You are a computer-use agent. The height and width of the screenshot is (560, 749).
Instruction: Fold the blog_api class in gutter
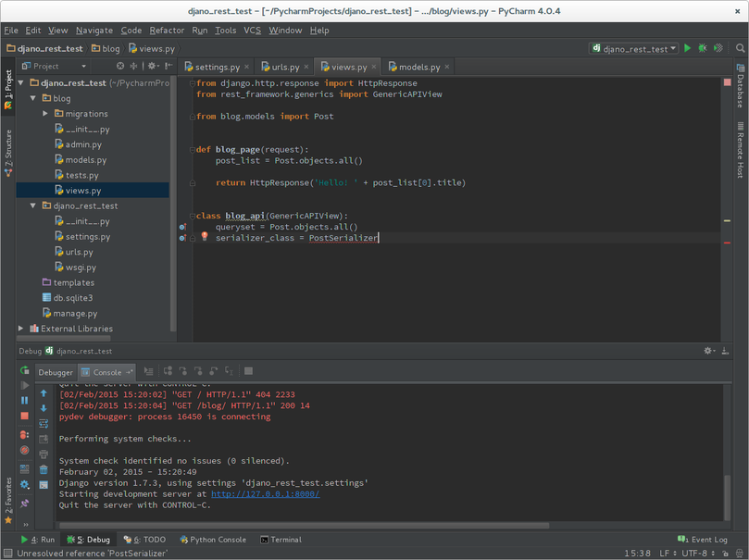(192, 216)
